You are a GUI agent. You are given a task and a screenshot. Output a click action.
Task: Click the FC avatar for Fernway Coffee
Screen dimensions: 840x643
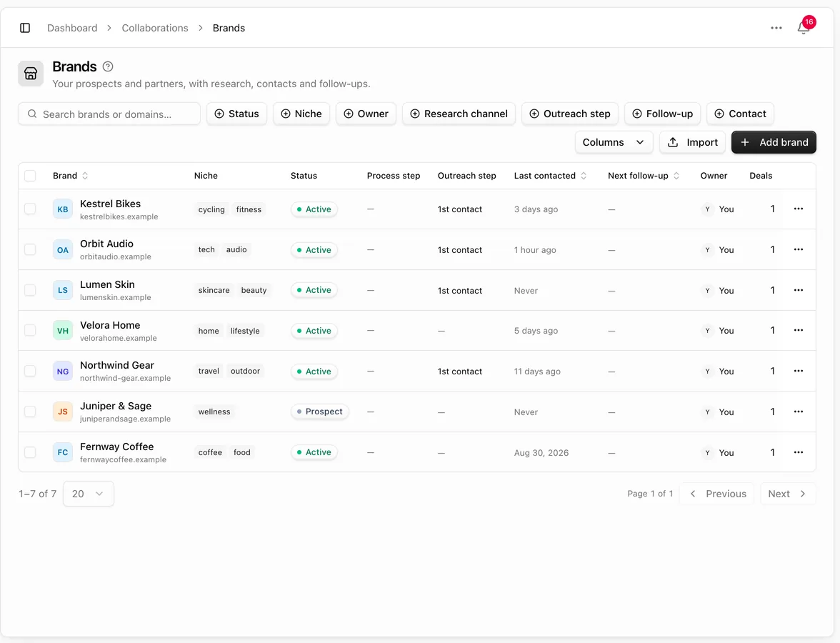click(x=63, y=453)
